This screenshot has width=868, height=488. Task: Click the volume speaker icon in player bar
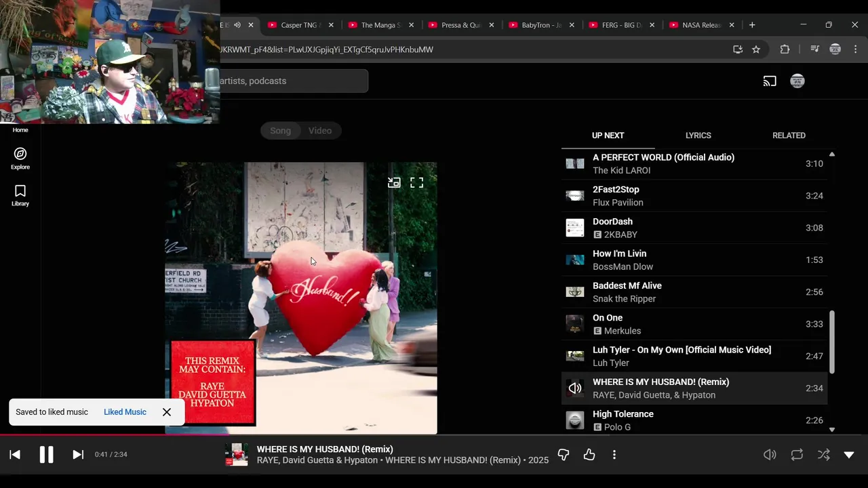[x=770, y=455]
